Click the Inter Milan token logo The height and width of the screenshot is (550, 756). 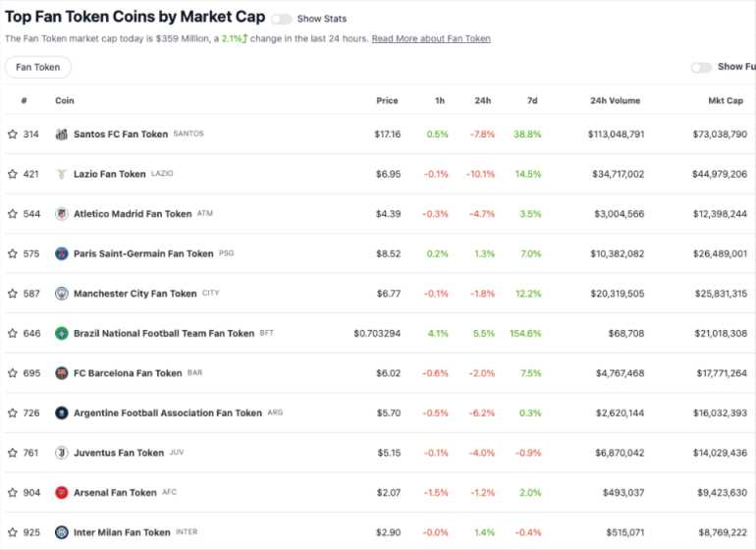click(x=62, y=532)
